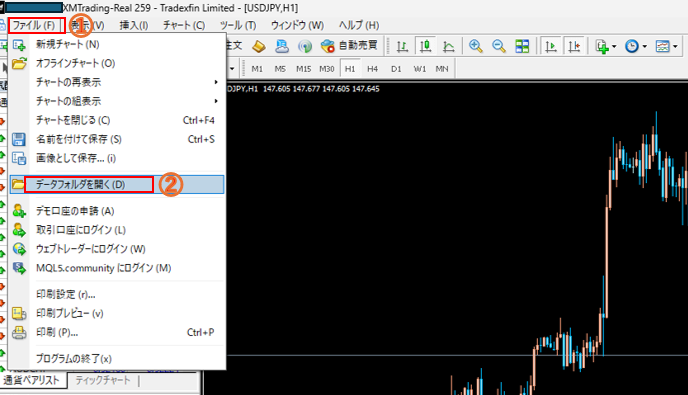
Task: Click the 印刷 (P)... print entry
Action: point(116,332)
